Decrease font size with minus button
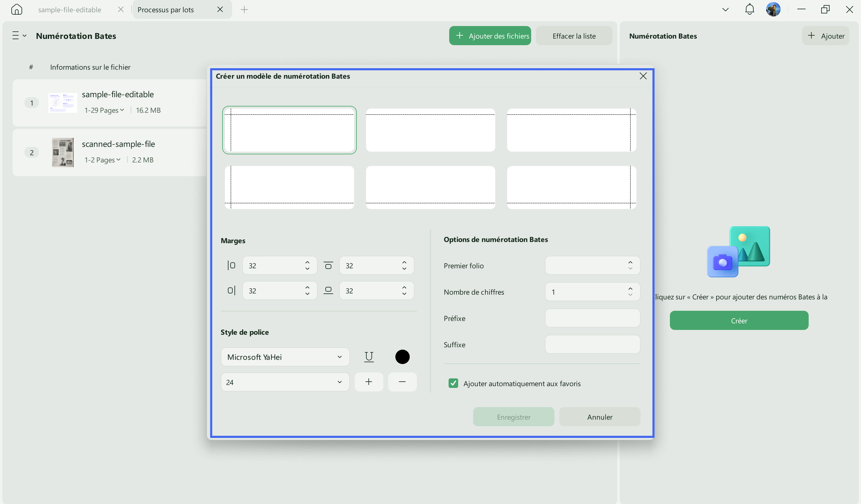This screenshot has width=861, height=504. tap(402, 382)
